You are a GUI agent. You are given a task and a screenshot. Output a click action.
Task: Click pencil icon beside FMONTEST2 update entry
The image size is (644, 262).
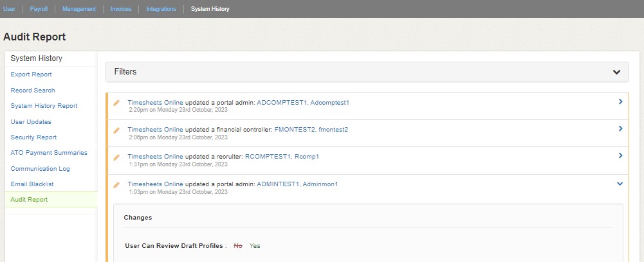tap(116, 130)
